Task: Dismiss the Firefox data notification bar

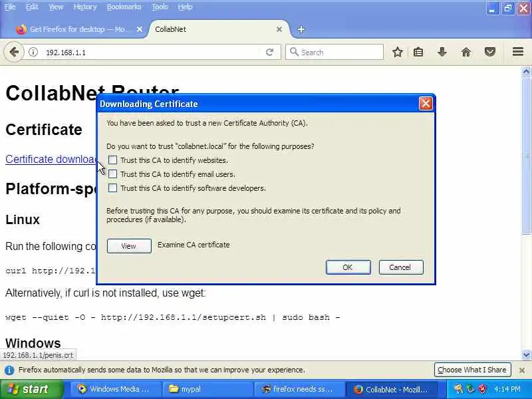Action: pos(522,370)
